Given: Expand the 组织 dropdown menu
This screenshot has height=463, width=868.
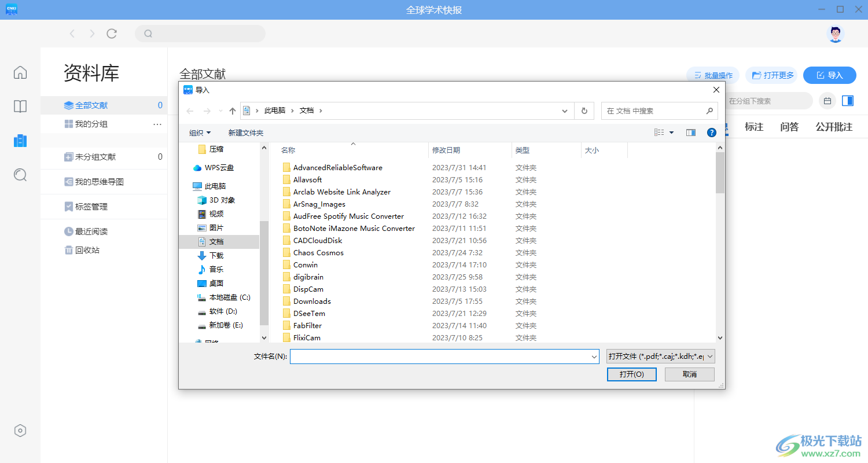Looking at the screenshot, I should (x=200, y=133).
